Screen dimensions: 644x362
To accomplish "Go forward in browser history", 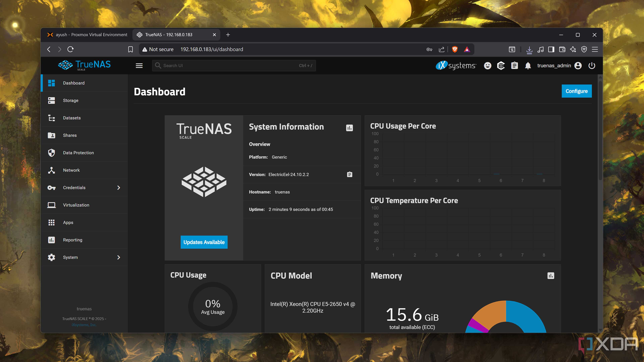I will [60, 49].
